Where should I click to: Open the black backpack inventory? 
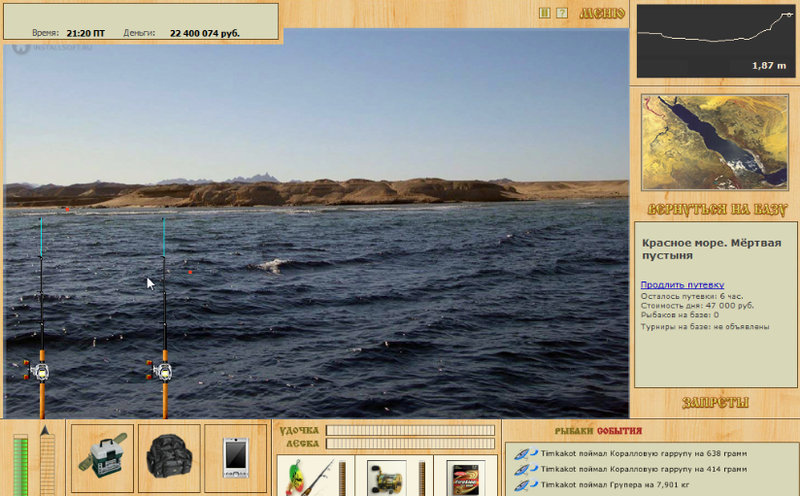tap(169, 458)
